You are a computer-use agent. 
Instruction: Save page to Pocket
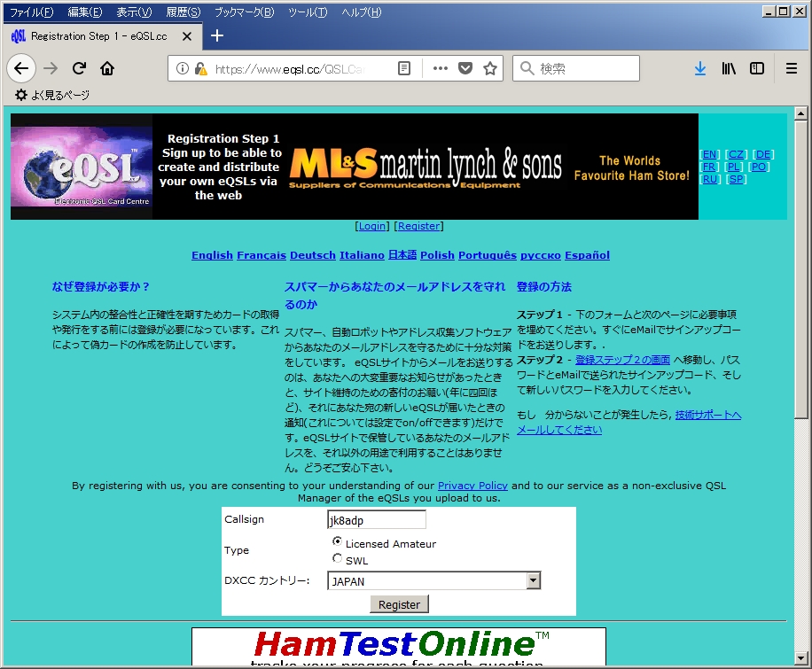(x=465, y=68)
